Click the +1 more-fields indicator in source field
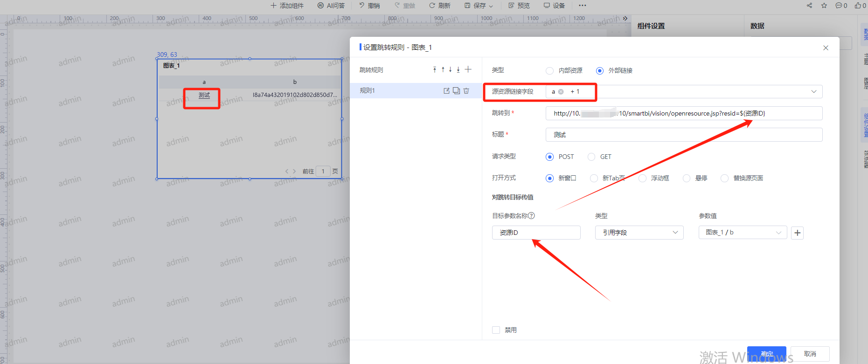 pyautogui.click(x=575, y=92)
